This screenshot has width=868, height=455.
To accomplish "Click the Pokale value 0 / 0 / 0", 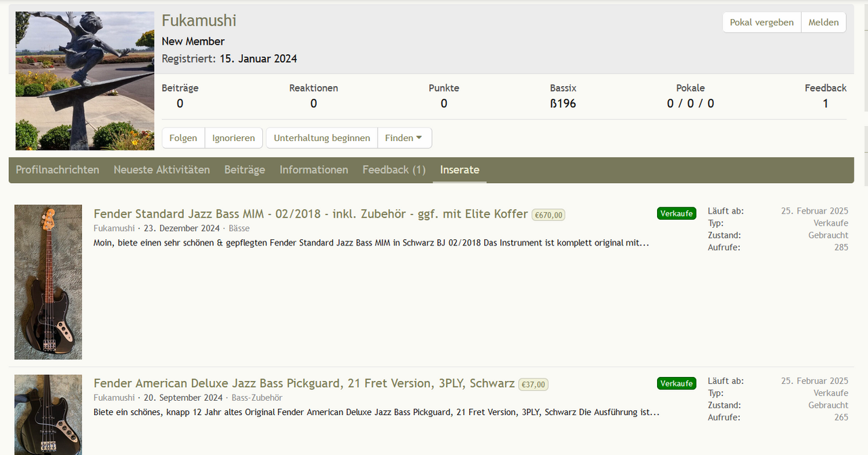I will coord(690,104).
